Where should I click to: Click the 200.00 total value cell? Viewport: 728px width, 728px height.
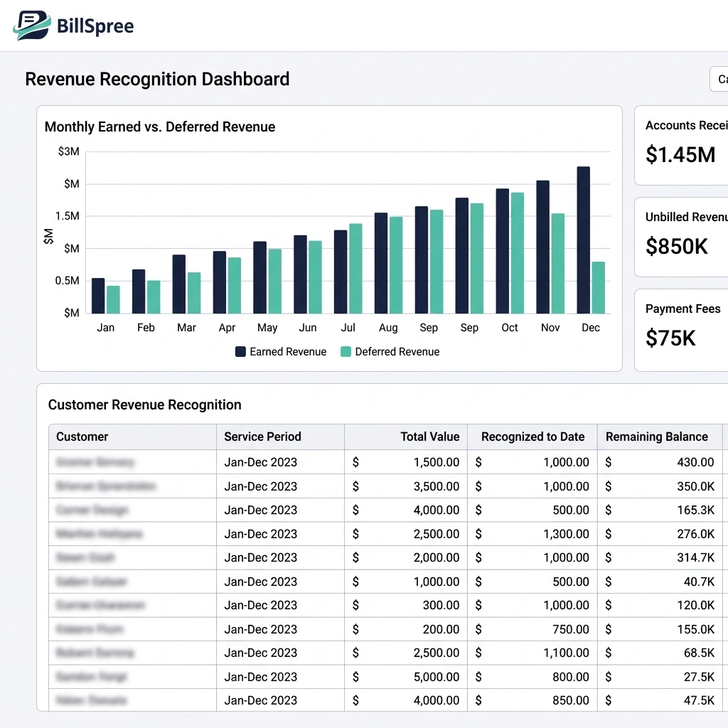pos(406,629)
